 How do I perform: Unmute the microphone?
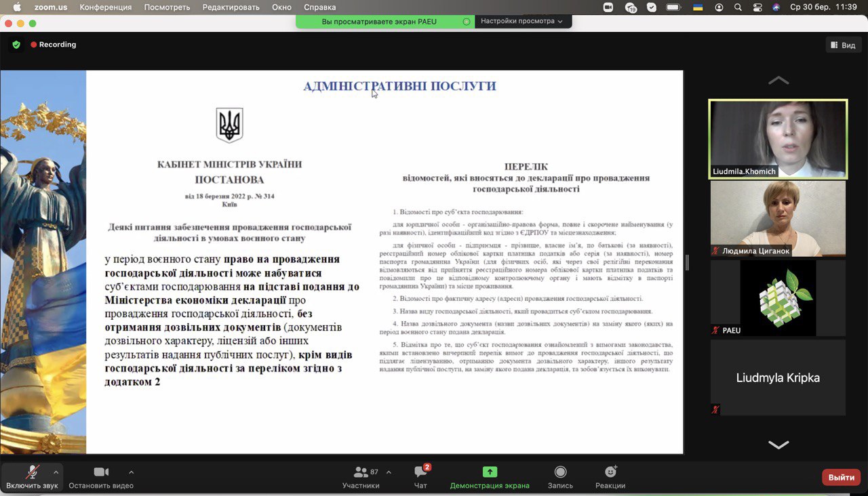click(x=32, y=472)
